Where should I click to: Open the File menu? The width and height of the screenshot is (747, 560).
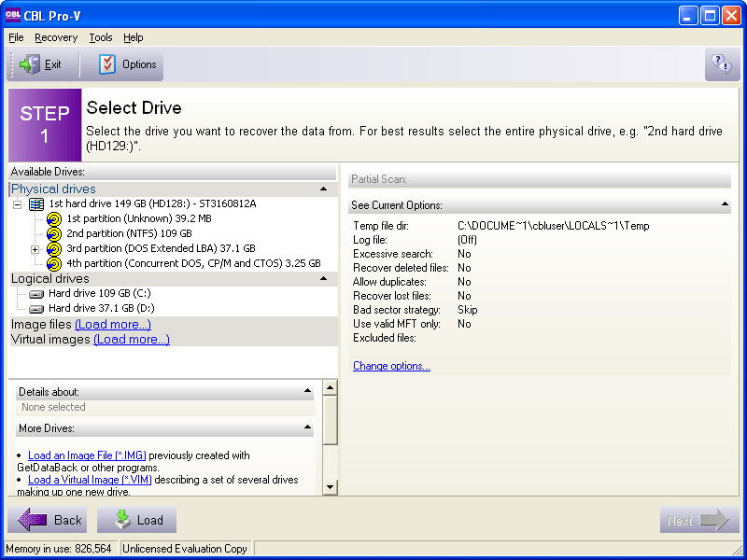(16, 37)
